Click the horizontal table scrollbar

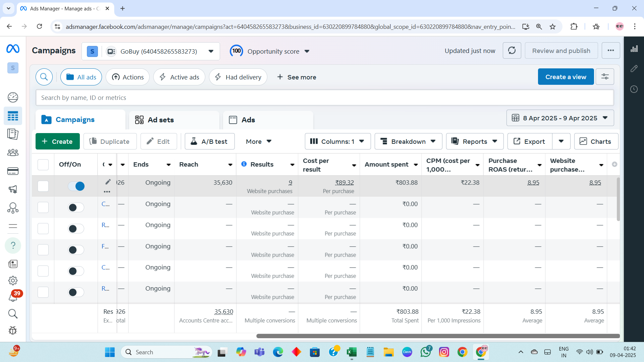(x=438, y=336)
